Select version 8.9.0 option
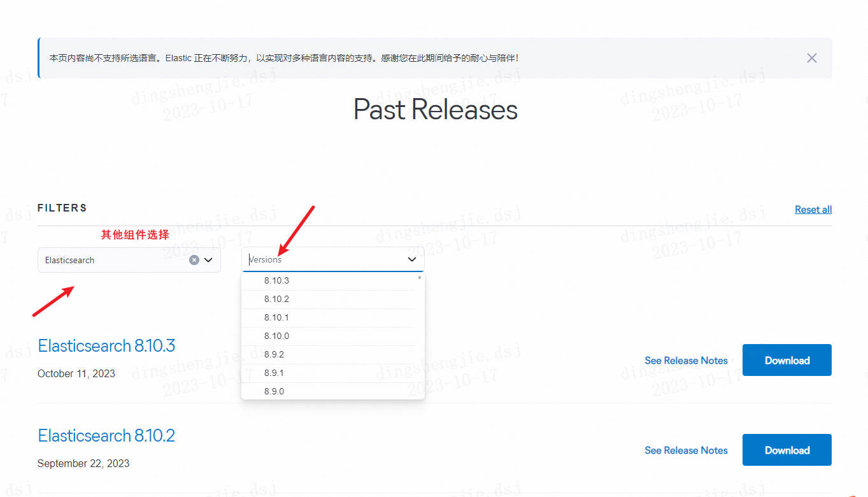 [x=328, y=391]
